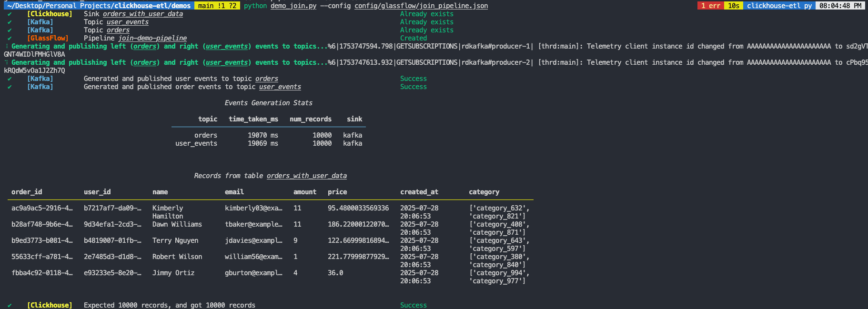The width and height of the screenshot is (868, 309).
Task: Click the time_taken_ms column header
Action: click(253, 119)
